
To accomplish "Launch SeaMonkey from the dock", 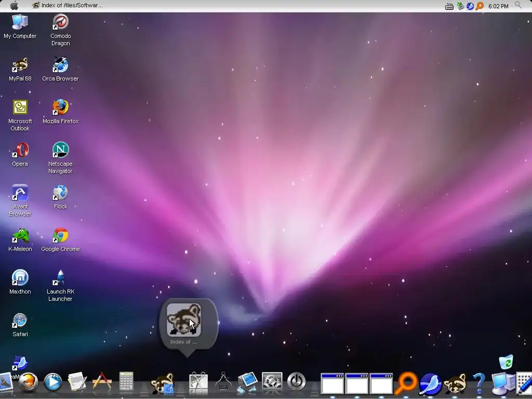I will [430, 384].
